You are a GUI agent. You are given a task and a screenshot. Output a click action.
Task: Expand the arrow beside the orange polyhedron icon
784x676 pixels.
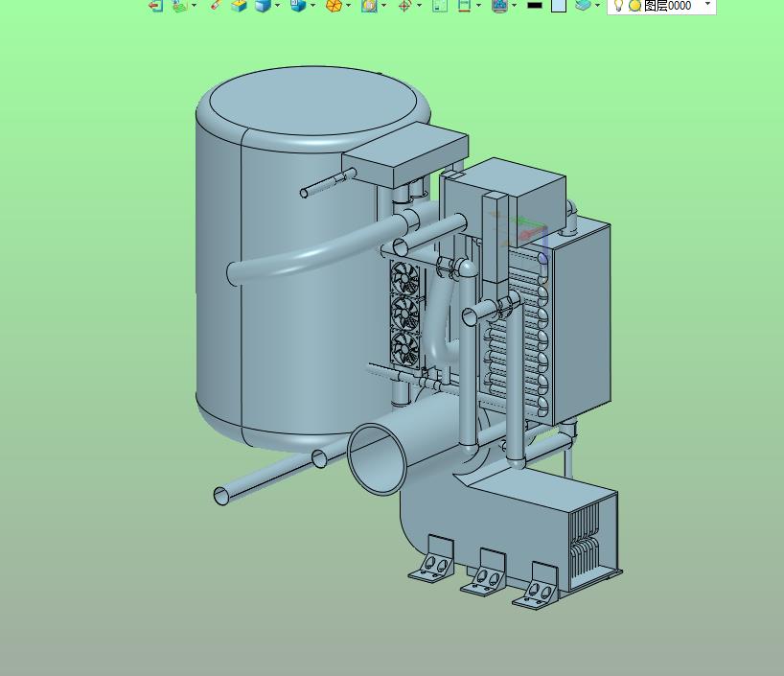(349, 6)
